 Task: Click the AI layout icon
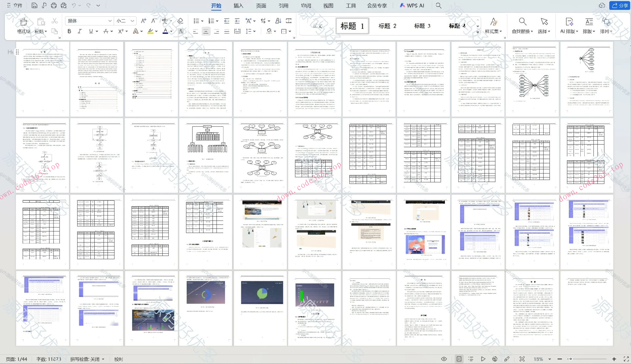pyautogui.click(x=569, y=22)
